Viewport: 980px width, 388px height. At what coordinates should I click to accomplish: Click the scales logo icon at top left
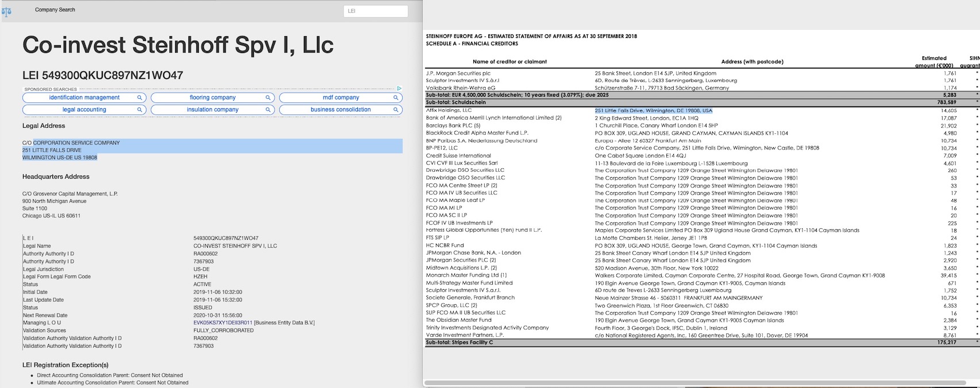click(6, 12)
